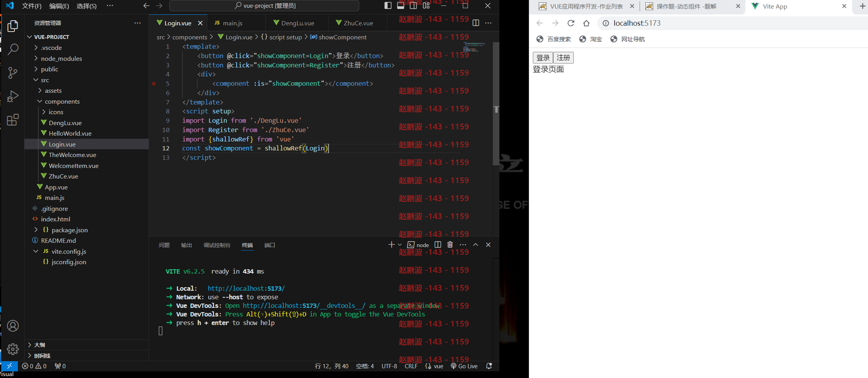This screenshot has width=868, height=378.
Task: Open the remote window indicator in status bar
Action: 9,366
